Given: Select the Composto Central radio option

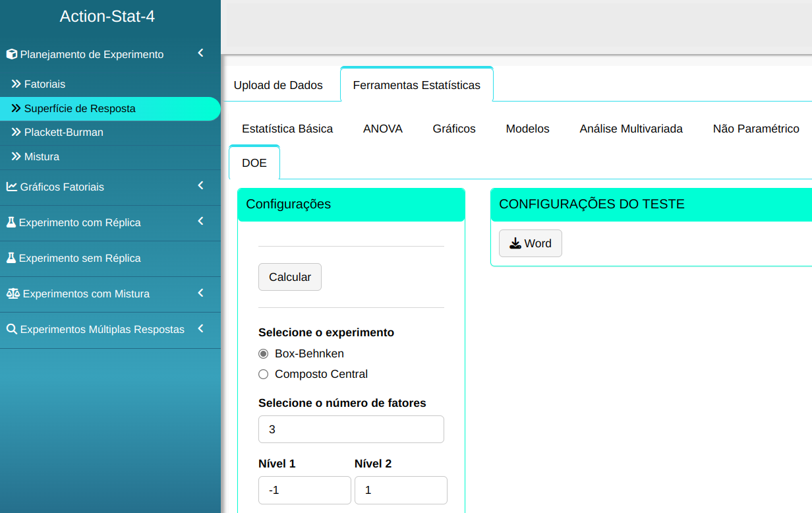Looking at the screenshot, I should tap(264, 375).
